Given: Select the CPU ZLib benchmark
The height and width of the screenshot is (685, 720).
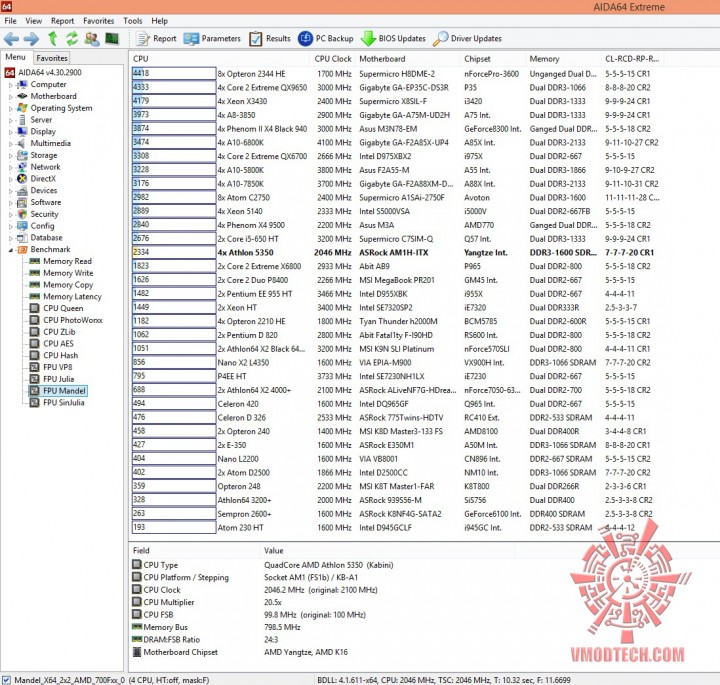Looking at the screenshot, I should (59, 332).
